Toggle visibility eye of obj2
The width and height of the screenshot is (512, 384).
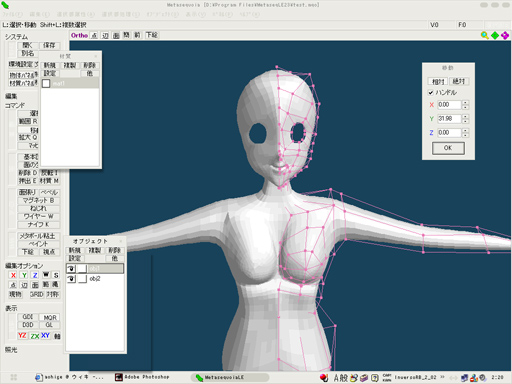[x=71, y=279]
